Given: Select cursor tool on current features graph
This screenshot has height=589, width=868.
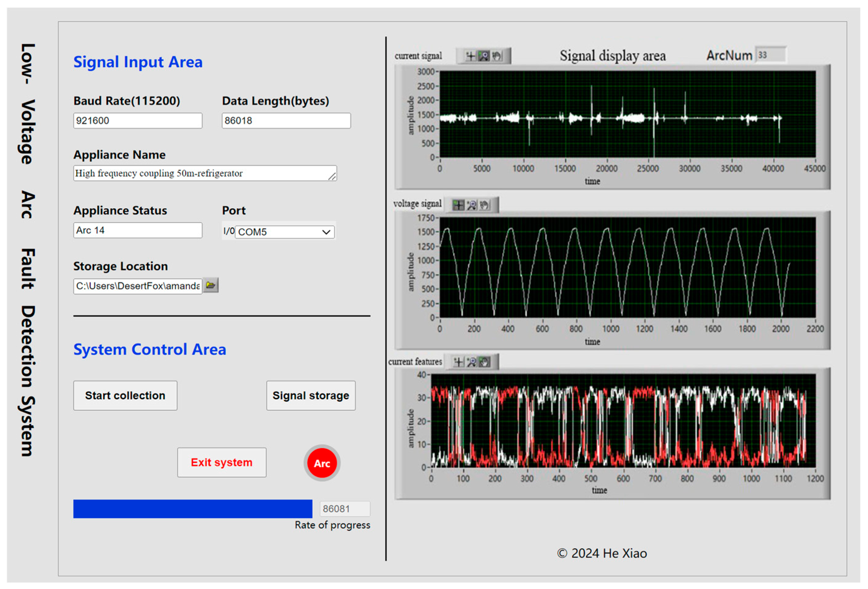Looking at the screenshot, I should coord(458,362).
